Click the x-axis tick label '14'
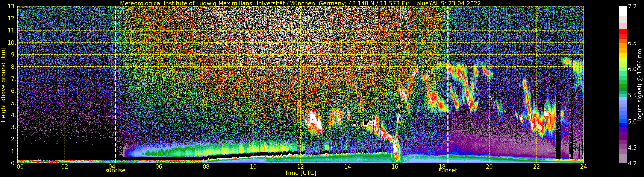 click(x=347, y=166)
